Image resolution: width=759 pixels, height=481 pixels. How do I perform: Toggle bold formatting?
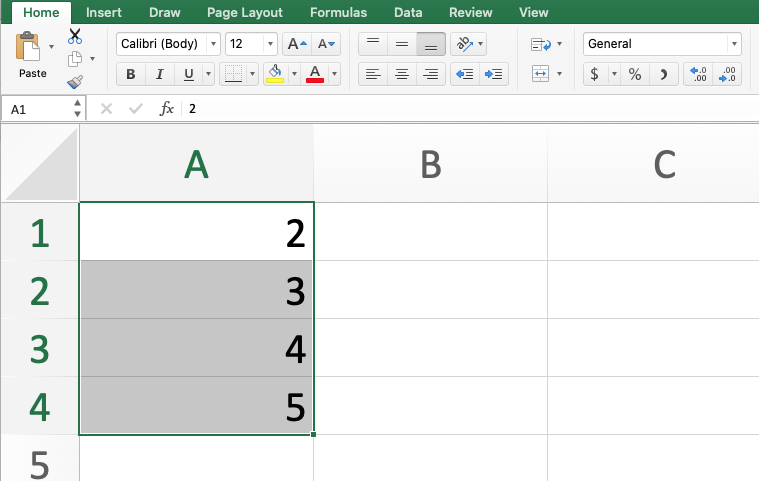[x=131, y=74]
